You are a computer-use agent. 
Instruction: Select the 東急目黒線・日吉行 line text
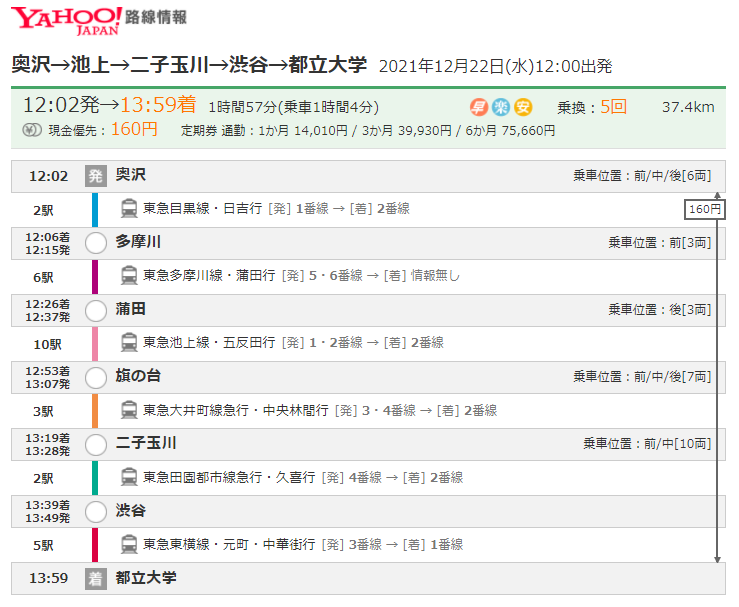(x=203, y=209)
